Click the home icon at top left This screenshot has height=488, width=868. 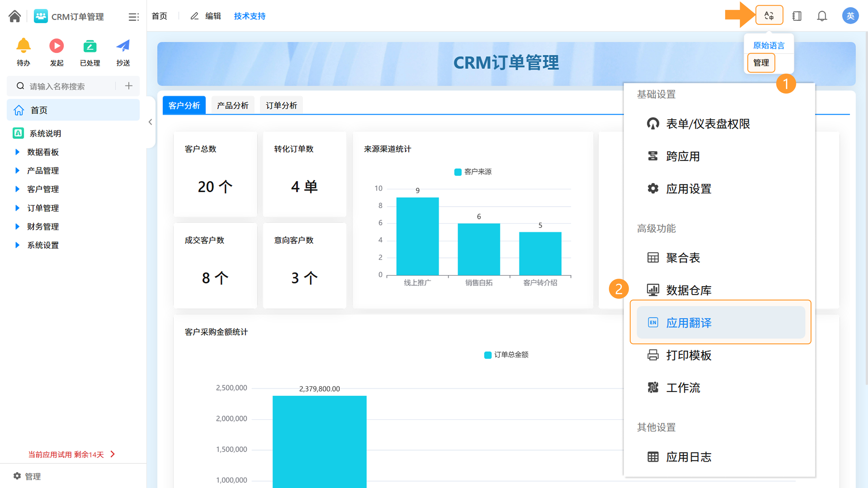pos(15,16)
